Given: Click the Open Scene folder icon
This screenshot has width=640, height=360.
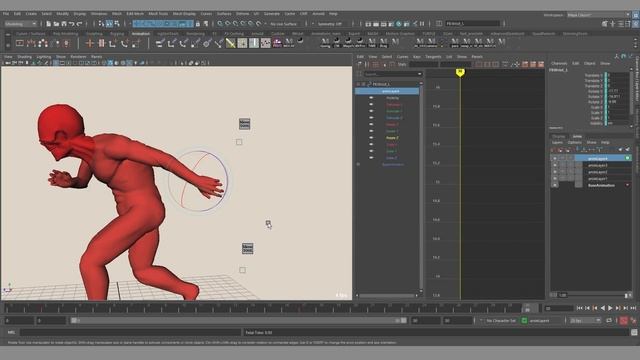Looking at the screenshot, I should (56, 24).
